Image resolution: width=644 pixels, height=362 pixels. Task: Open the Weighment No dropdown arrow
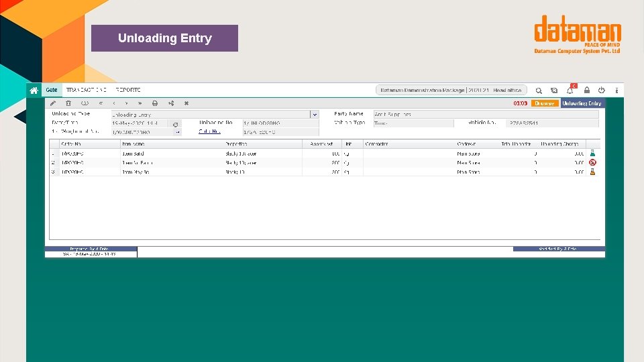point(177,132)
